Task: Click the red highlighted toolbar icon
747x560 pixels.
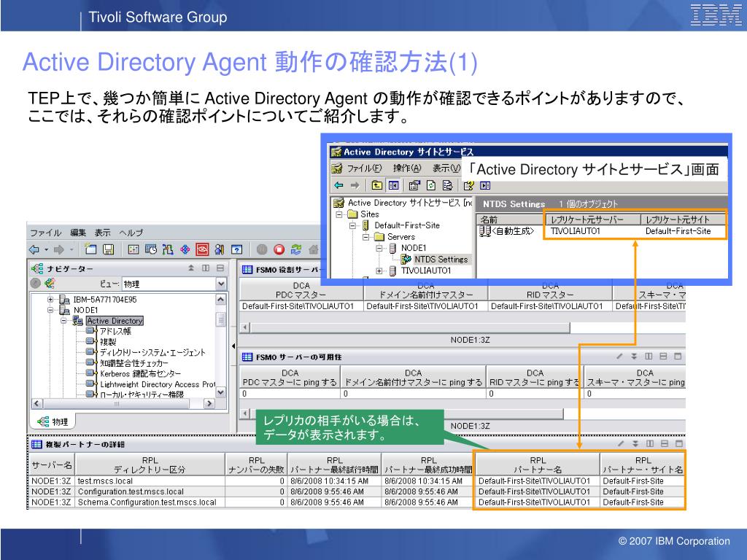Action: pos(202,249)
